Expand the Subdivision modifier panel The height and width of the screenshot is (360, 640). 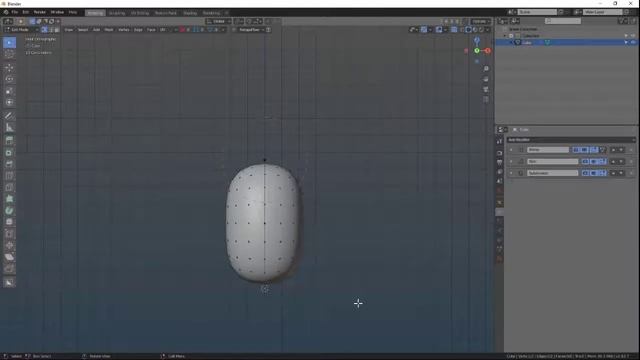tap(511, 173)
